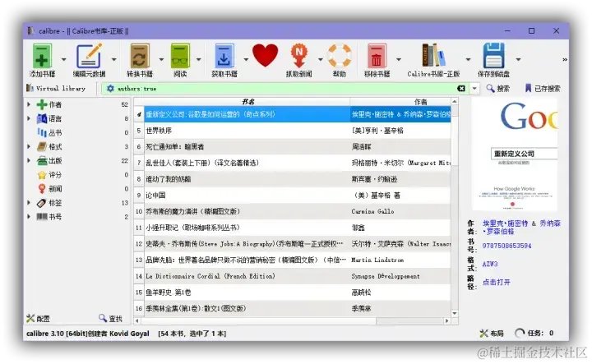592x364 pixels.
Task: Select the book row 季羡林全集(第1卷)
Action: click(293, 309)
